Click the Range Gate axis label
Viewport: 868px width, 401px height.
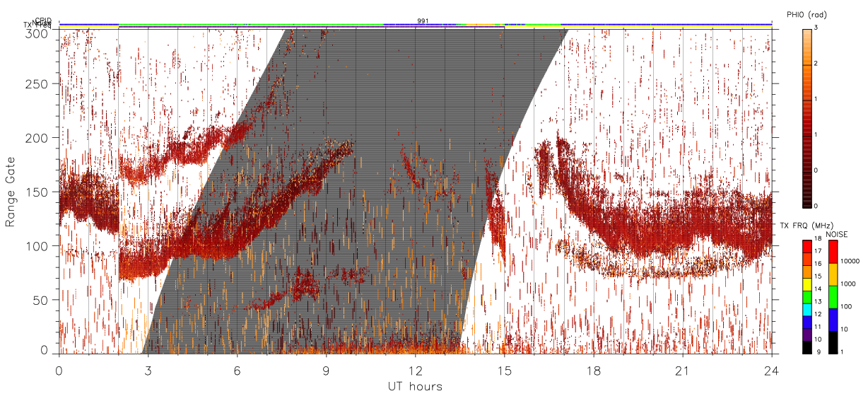pos(11,192)
